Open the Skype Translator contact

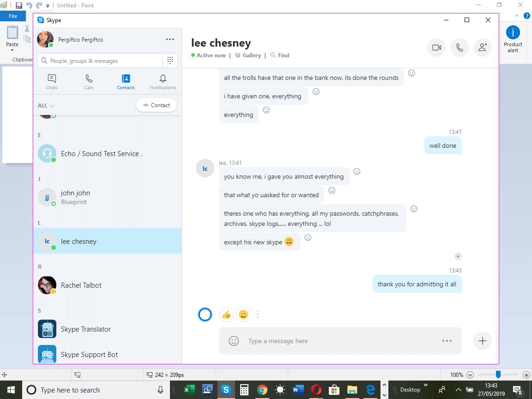(107, 329)
